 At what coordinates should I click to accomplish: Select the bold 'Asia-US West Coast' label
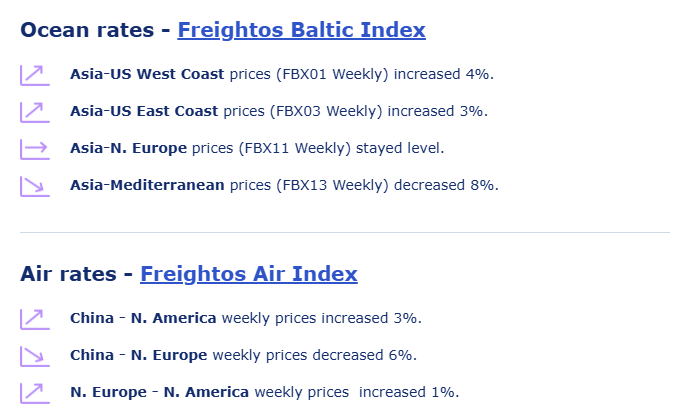pos(147,74)
